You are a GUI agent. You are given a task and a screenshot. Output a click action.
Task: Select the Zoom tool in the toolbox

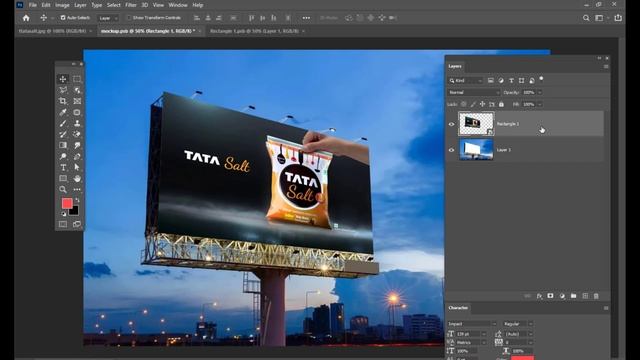point(63,189)
